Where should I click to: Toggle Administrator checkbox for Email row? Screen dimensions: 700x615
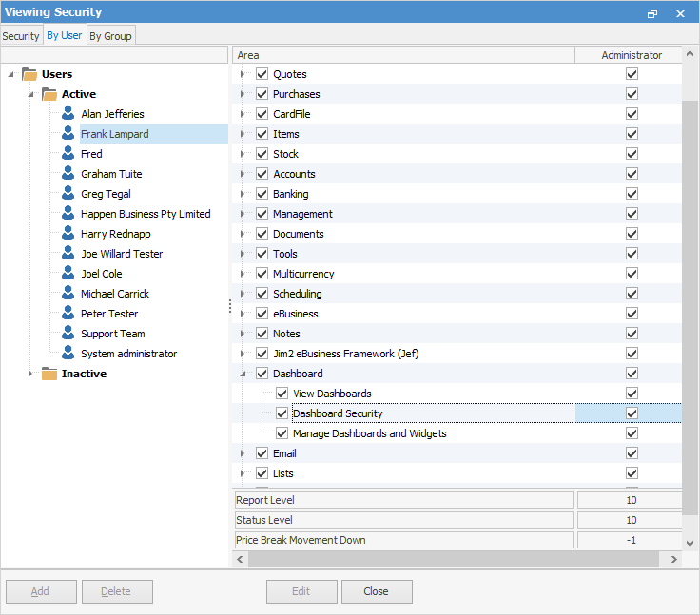click(632, 453)
